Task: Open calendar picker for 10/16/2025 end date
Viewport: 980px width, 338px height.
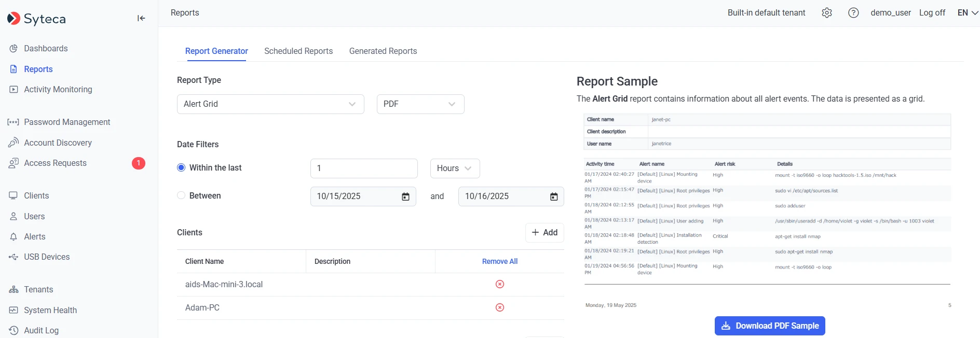Action: [554, 196]
